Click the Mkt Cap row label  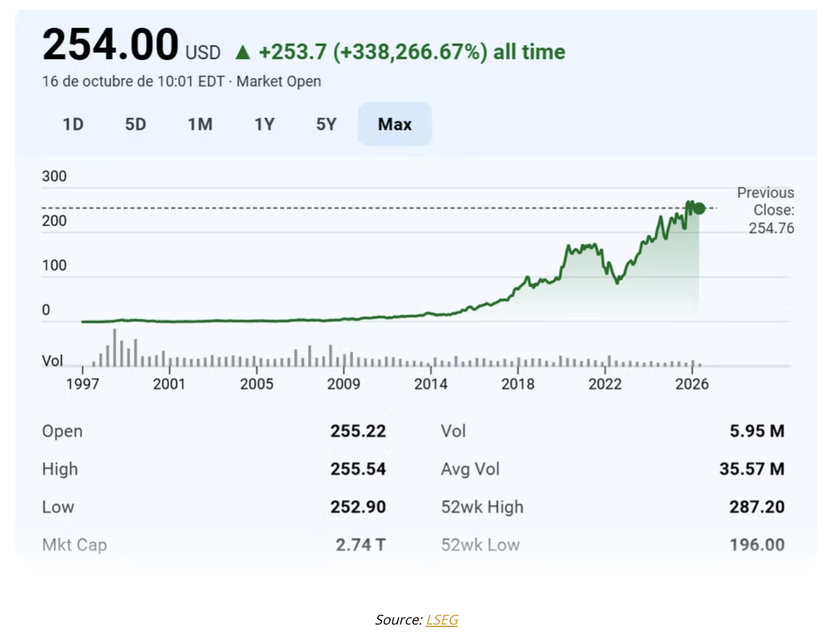tap(75, 545)
